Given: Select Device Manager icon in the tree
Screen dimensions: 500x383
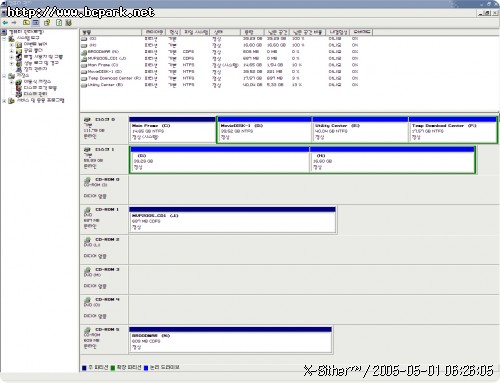Looking at the screenshot, I should coord(19,69).
